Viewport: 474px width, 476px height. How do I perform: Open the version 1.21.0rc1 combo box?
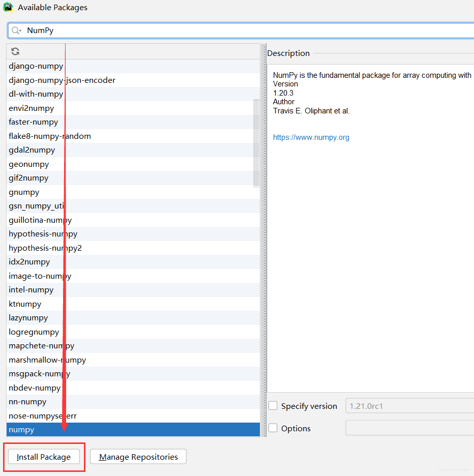pyautogui.click(x=409, y=406)
